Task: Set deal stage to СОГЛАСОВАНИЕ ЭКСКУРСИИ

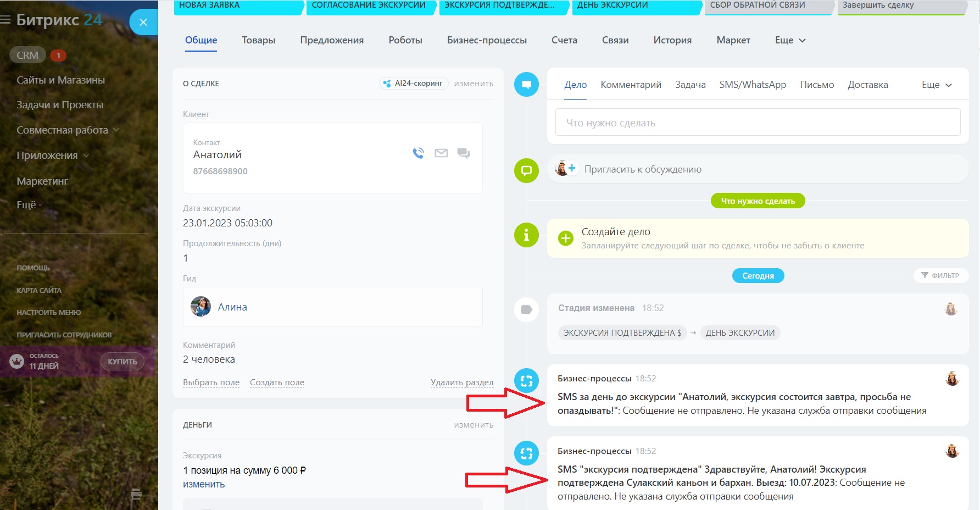Action: pyautogui.click(x=371, y=7)
